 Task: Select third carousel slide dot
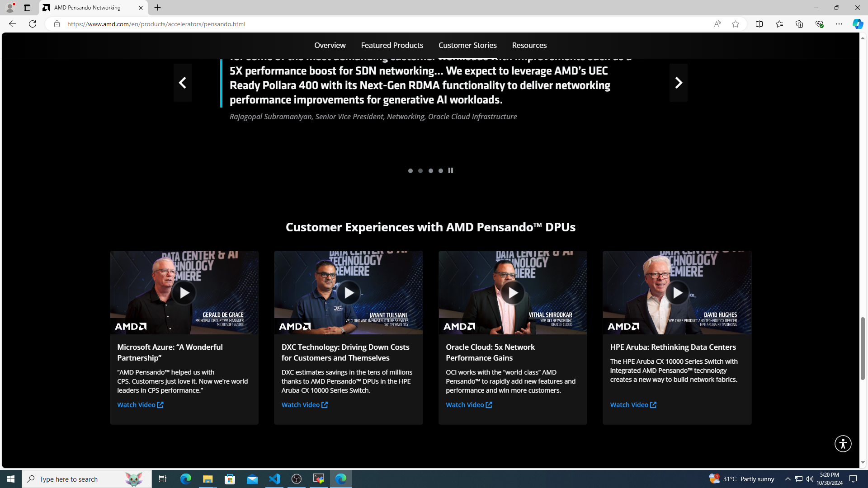pyautogui.click(x=430, y=171)
